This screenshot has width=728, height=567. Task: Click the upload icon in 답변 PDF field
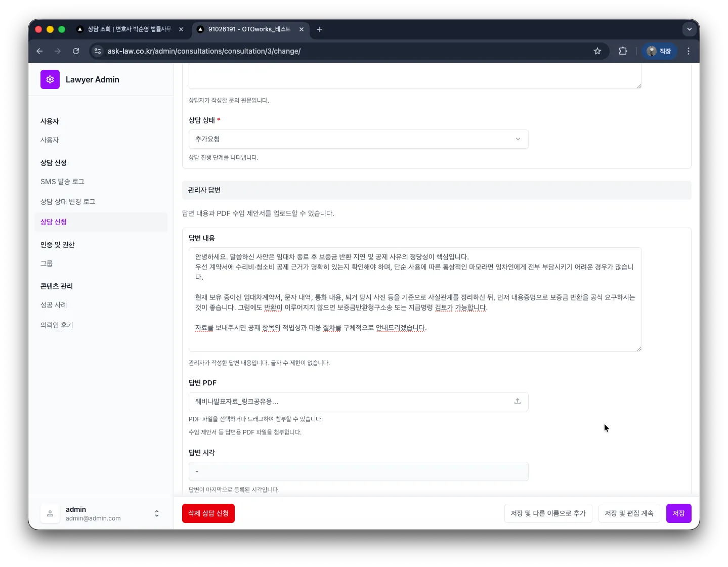[x=517, y=401]
